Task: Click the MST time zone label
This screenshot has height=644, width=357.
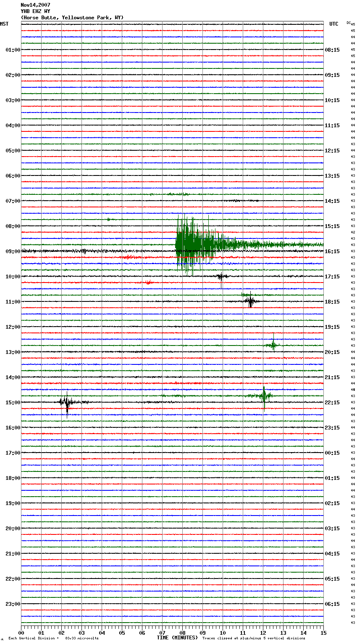Action: pyautogui.click(x=4, y=24)
